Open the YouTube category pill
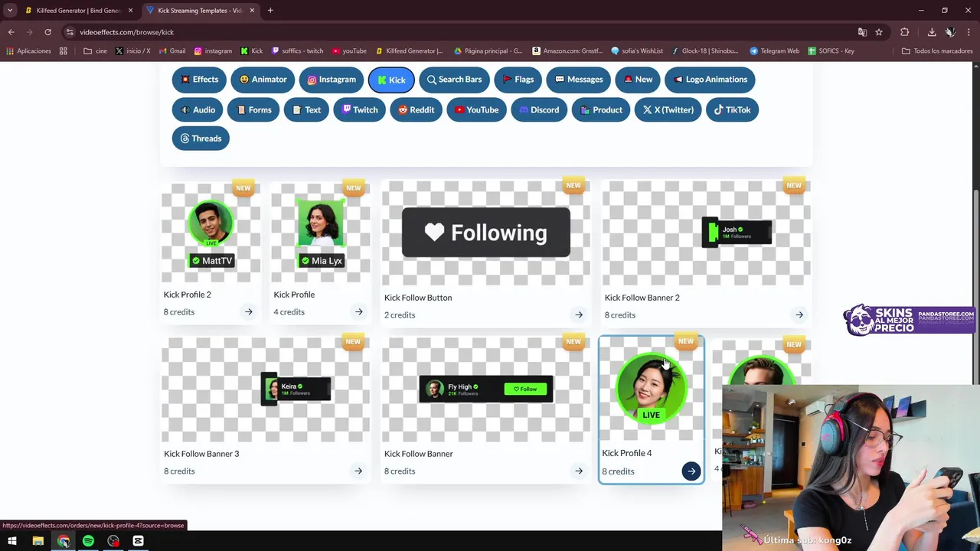This screenshot has height=551, width=980. (x=476, y=110)
